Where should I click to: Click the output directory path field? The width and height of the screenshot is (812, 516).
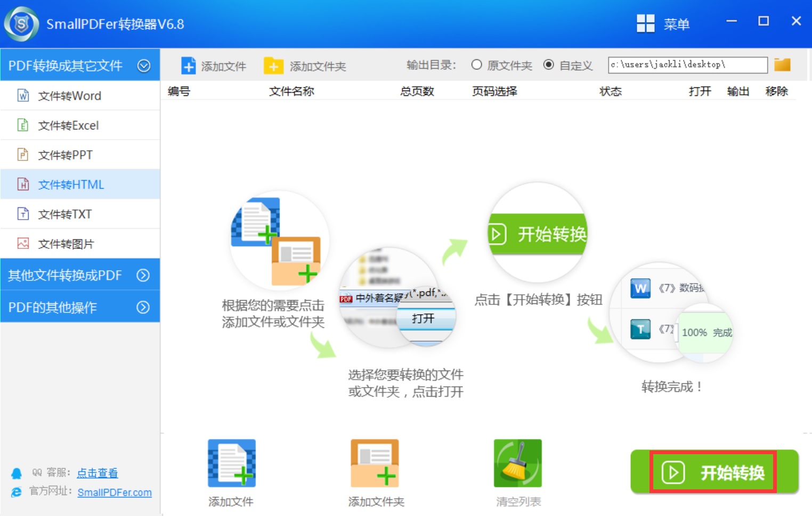coord(687,64)
